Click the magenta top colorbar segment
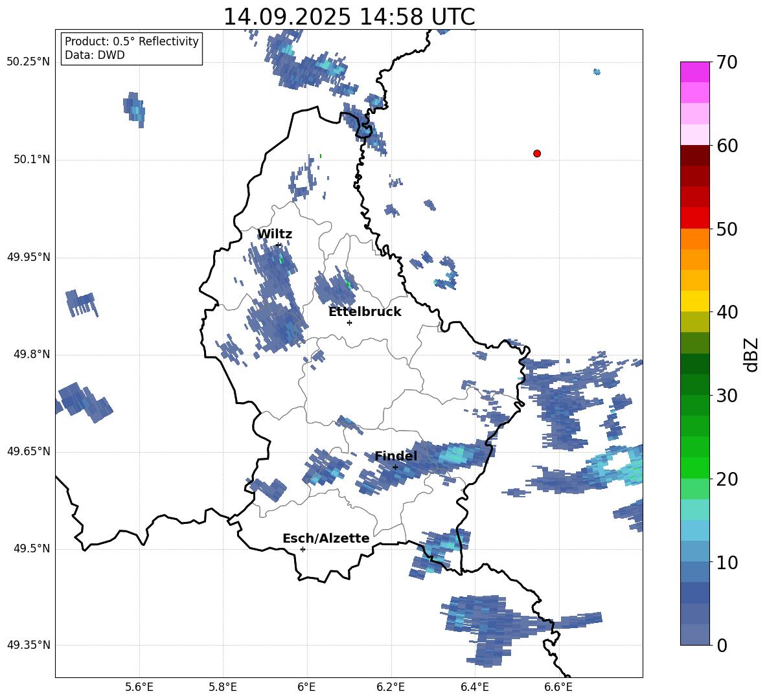This screenshot has height=700, width=767. pos(695,72)
